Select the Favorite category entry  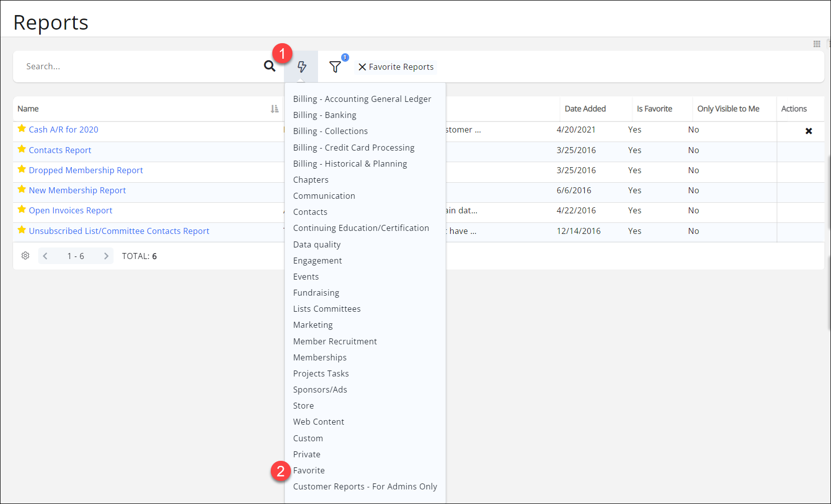pyautogui.click(x=309, y=470)
